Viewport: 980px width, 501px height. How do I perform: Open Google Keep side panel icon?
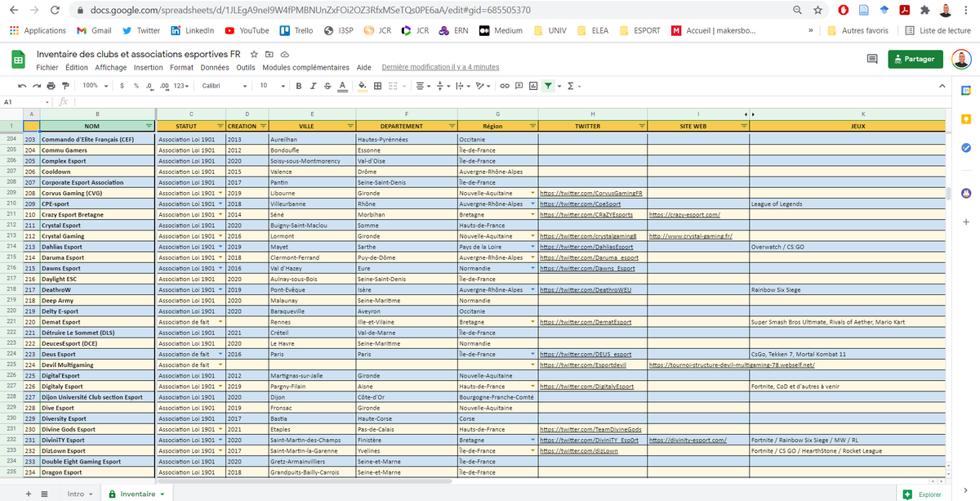(x=966, y=119)
